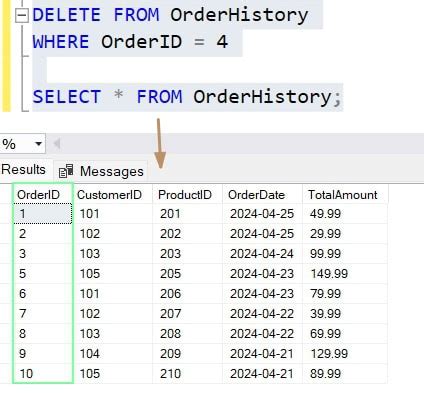The image size is (424, 393).
Task: Click ProductID cell 203
Action: point(187,254)
